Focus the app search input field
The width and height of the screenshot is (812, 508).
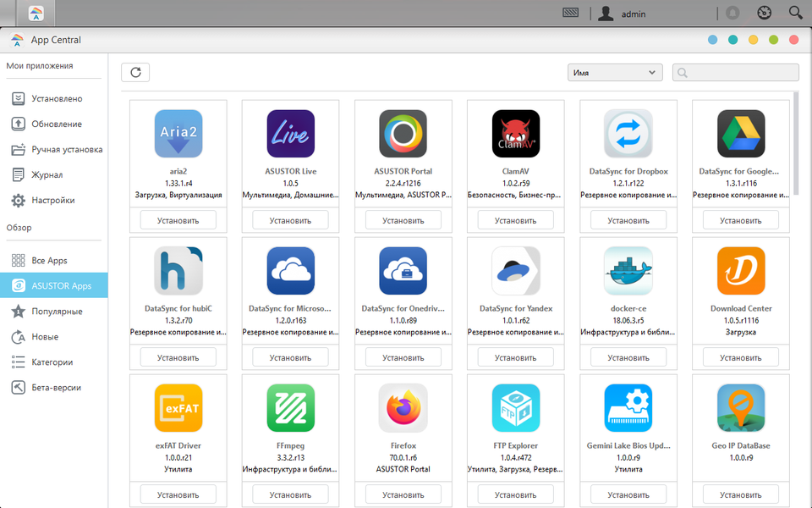click(x=735, y=73)
